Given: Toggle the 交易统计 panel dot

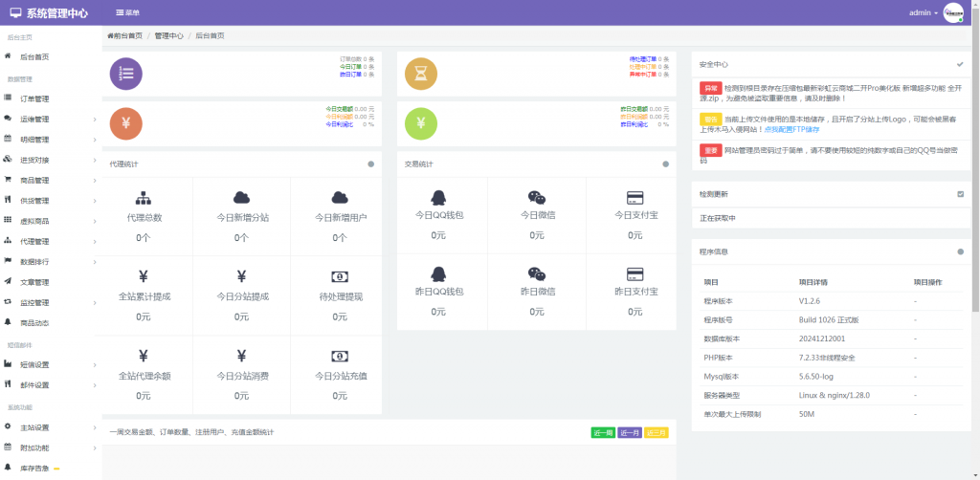Looking at the screenshot, I should pos(665,164).
